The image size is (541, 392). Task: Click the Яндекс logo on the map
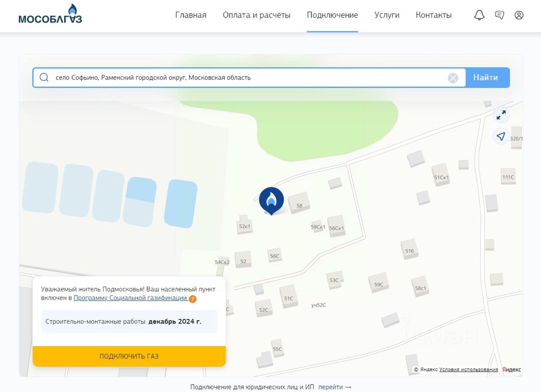tap(511, 370)
